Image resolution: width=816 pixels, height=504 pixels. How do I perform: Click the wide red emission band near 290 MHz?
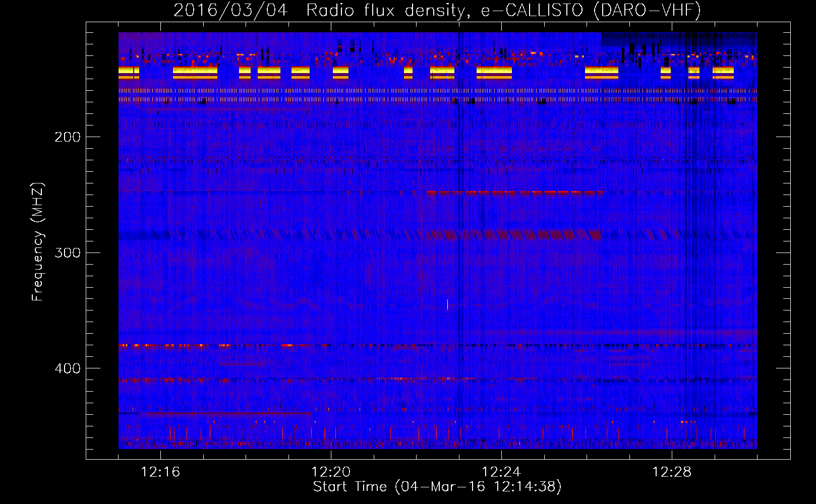(x=514, y=234)
